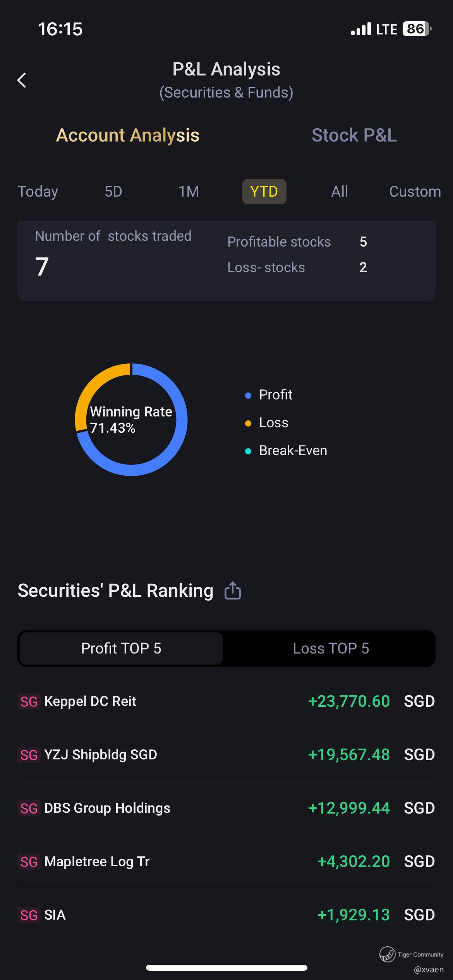
Task: Tap the share icon beside Securities' P&L Ranking
Action: (233, 591)
